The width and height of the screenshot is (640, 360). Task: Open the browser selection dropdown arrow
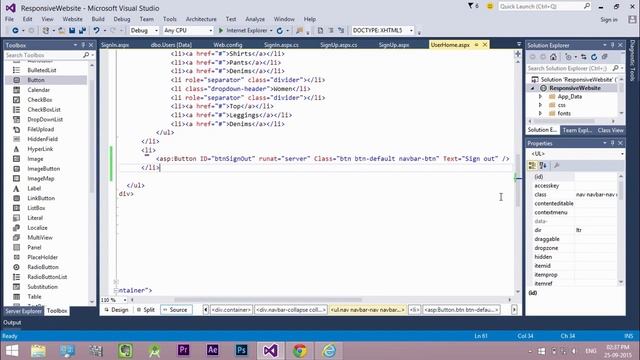click(x=271, y=31)
